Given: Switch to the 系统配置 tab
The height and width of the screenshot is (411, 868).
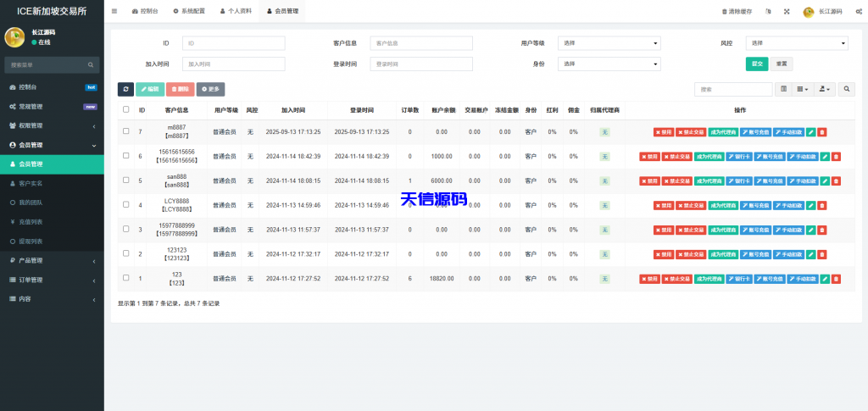Looking at the screenshot, I should [188, 12].
